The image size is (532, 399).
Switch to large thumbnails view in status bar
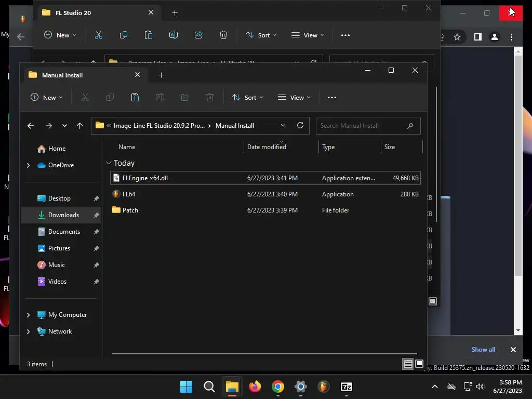point(419,364)
